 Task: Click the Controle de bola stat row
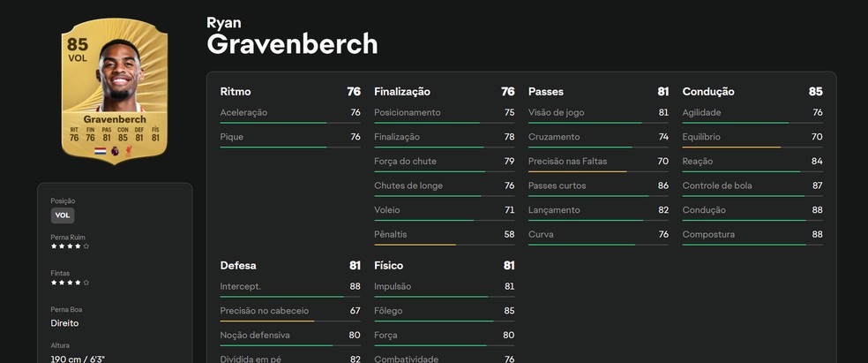point(752,186)
